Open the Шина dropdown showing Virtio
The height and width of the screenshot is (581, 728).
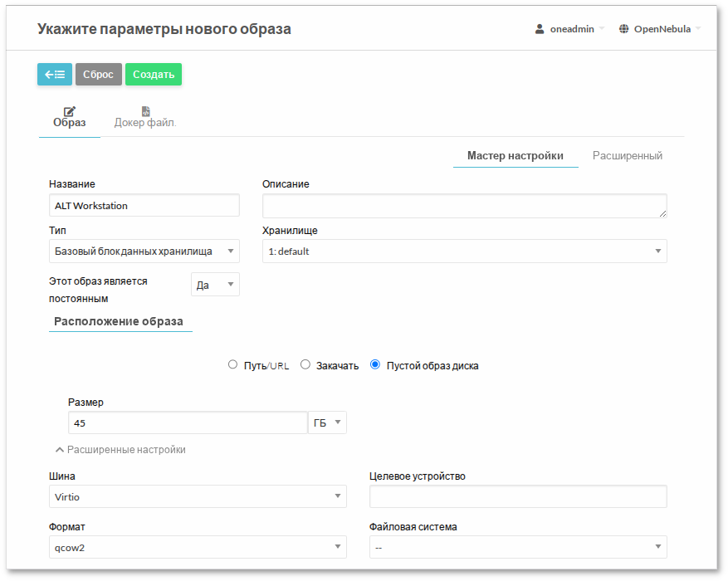pyautogui.click(x=198, y=496)
